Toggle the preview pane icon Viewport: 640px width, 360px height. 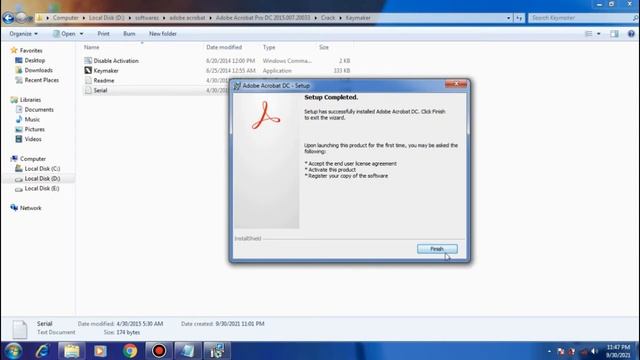click(614, 34)
